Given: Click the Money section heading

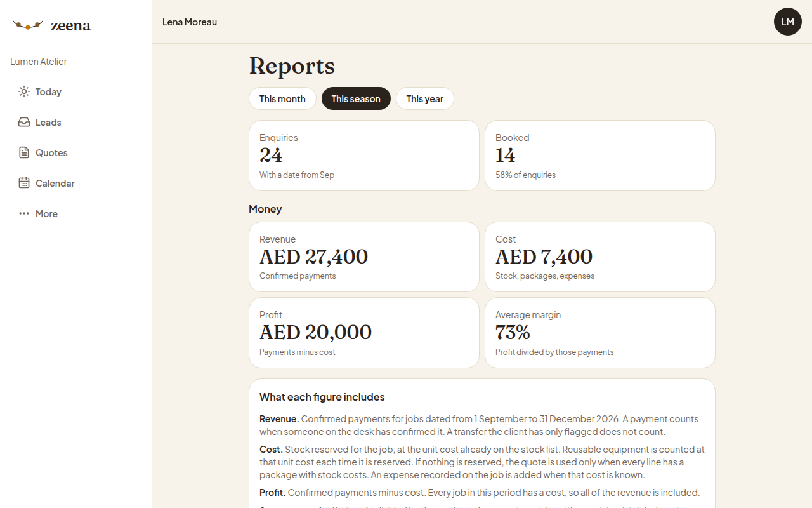Looking at the screenshot, I should point(265,209).
